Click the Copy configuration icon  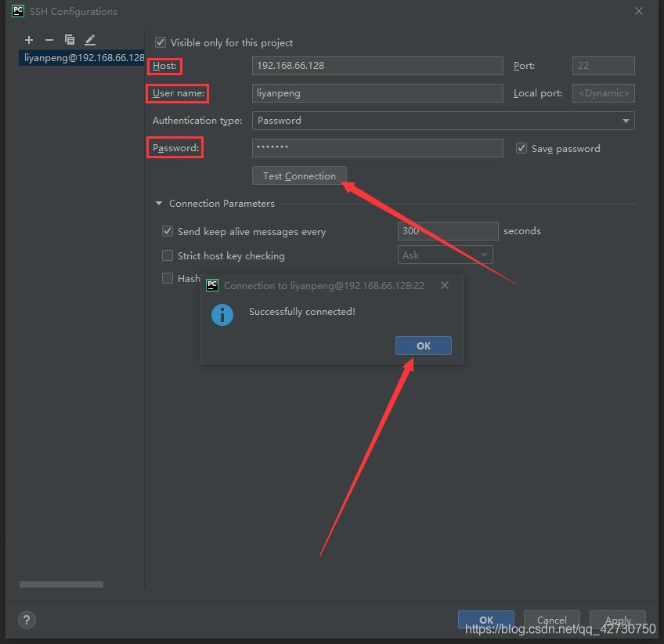coord(70,40)
